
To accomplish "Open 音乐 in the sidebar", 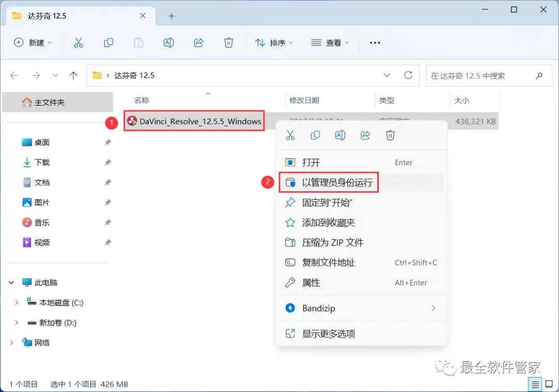I will [42, 223].
